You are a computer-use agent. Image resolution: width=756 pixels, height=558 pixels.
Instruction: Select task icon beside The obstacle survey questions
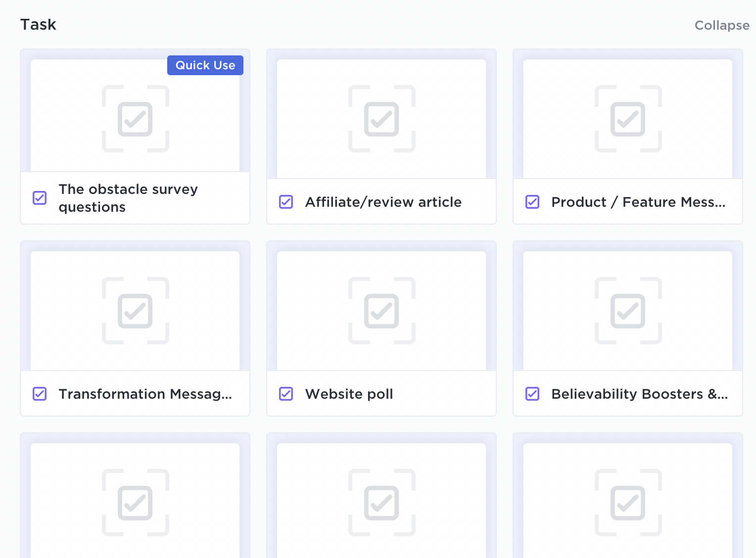[40, 198]
